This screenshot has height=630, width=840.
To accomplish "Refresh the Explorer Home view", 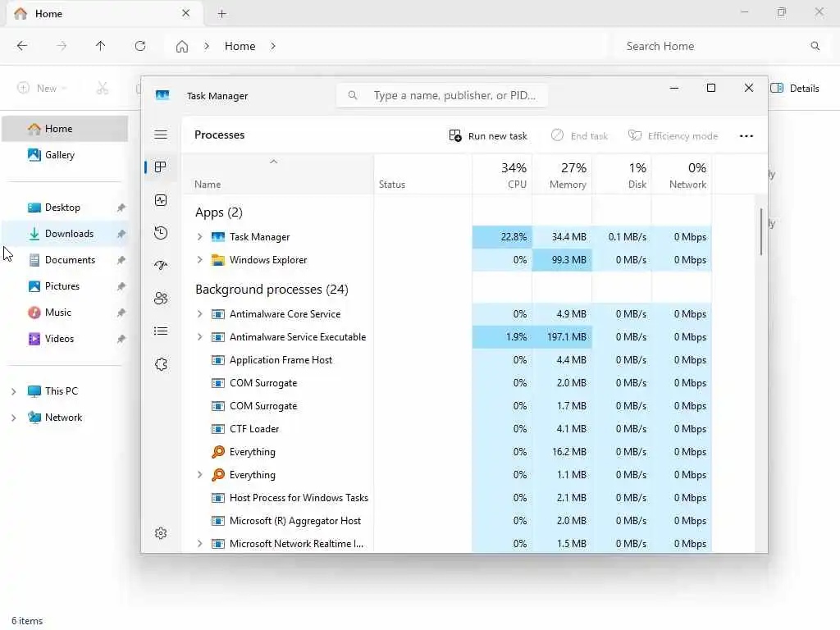I will pos(140,46).
